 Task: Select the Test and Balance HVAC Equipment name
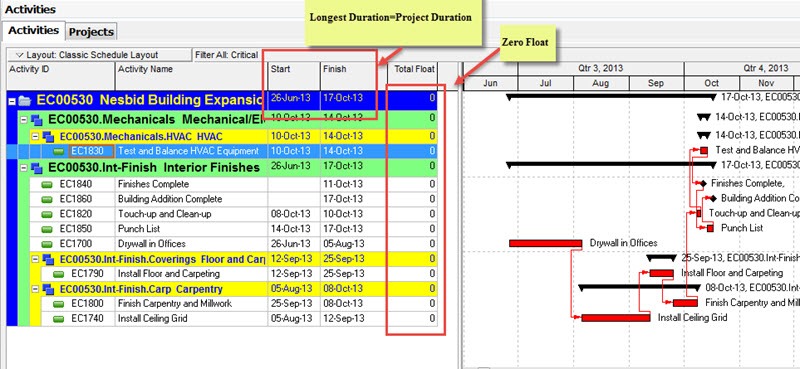(x=188, y=151)
